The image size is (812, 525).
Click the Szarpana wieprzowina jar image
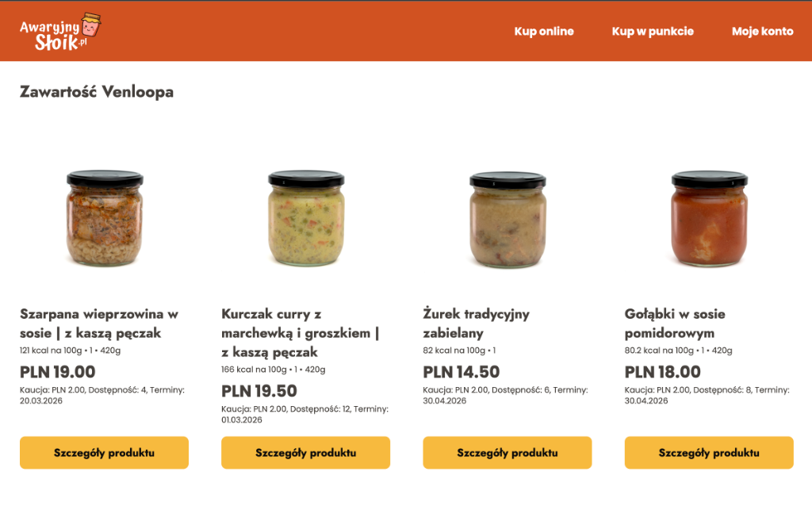[x=105, y=218]
